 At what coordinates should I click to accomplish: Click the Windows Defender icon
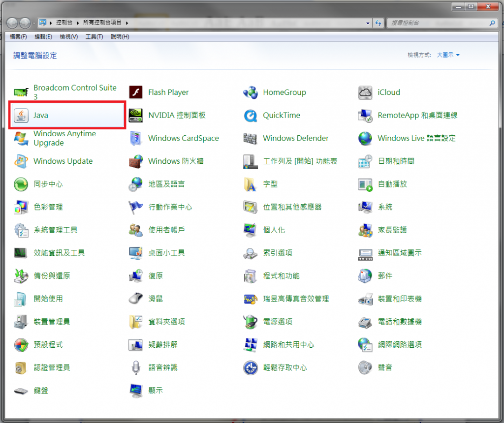click(x=251, y=138)
